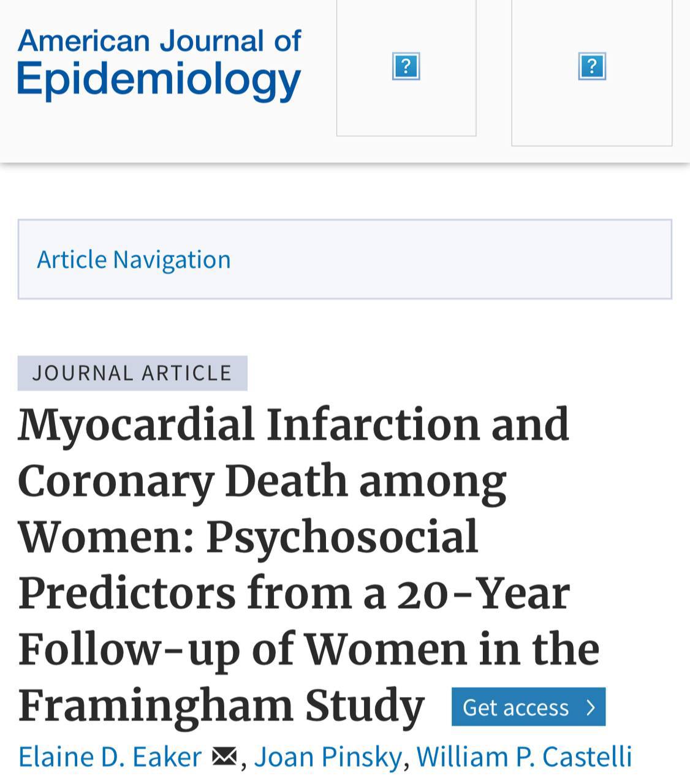Expand the Article Navigation panel
690x784 pixels.
(x=344, y=259)
